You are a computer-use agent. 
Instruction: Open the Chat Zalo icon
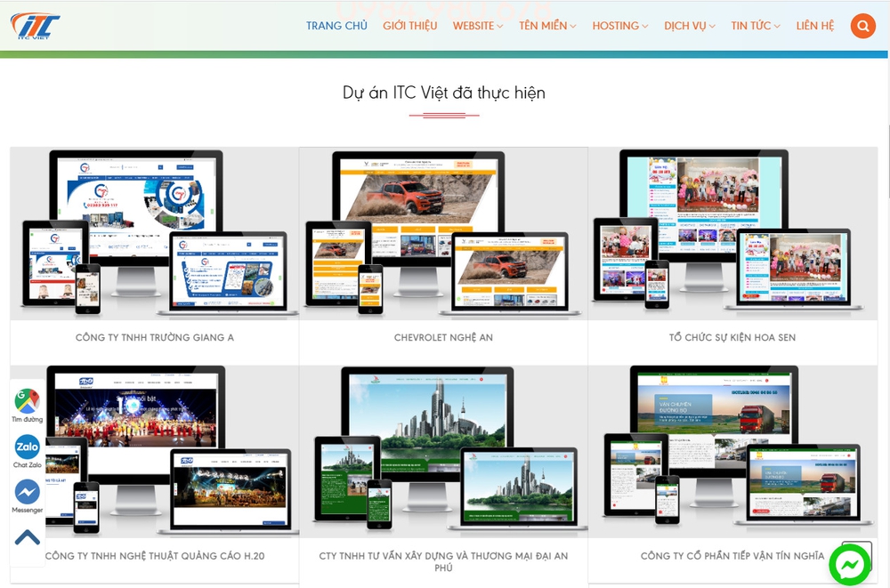click(x=28, y=447)
